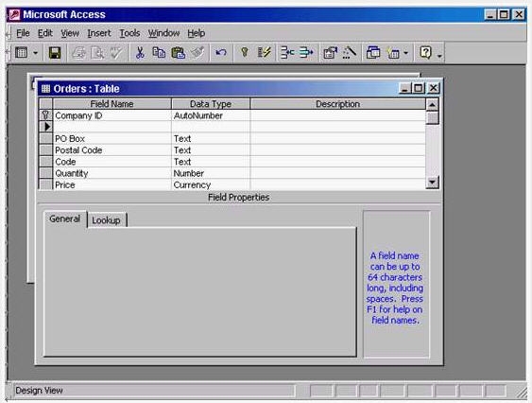The width and height of the screenshot is (532, 403).
Task: Click the Description column header
Action: [338, 104]
